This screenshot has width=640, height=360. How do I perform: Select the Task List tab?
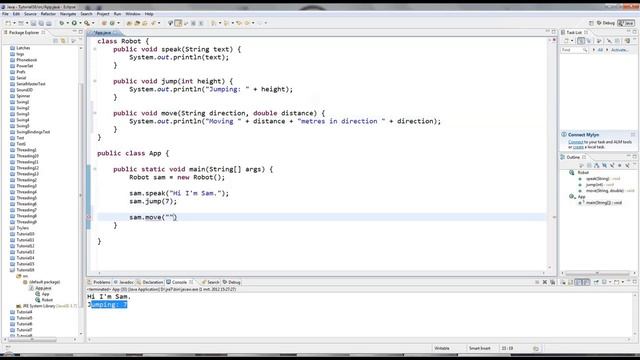(574, 33)
